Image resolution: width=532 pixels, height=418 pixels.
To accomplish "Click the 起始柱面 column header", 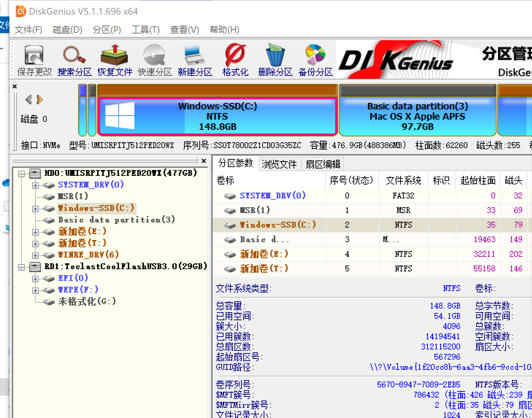I will pos(478,181).
